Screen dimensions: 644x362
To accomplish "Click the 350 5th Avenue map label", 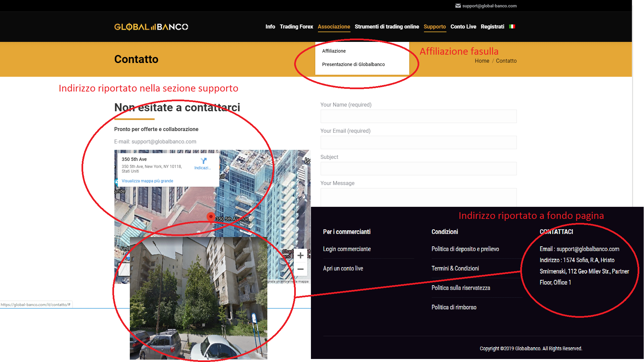I will click(232, 219).
